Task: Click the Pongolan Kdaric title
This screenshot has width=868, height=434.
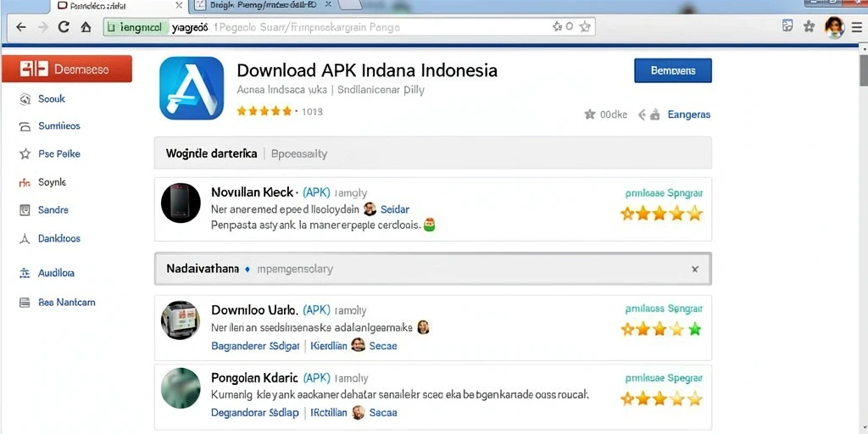Action: coord(254,378)
